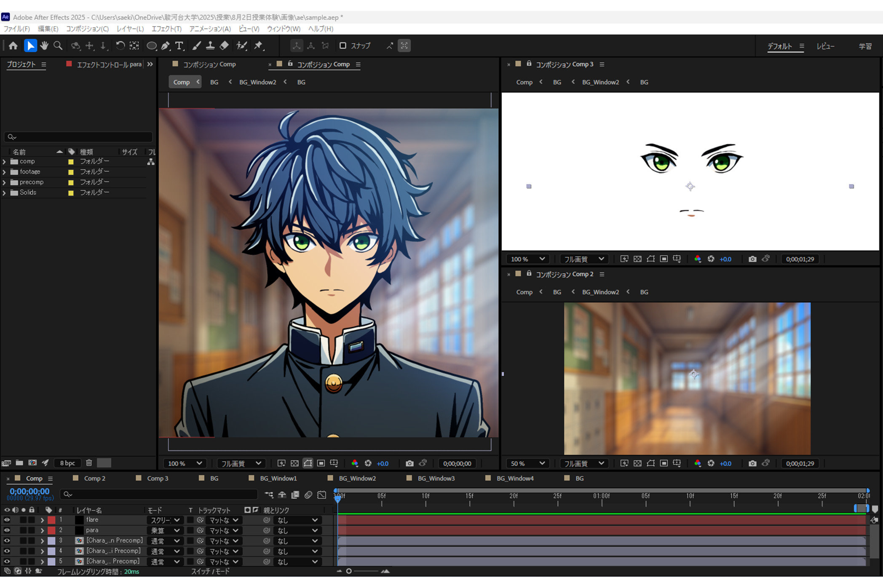Switch to レビュー workspace
The height and width of the screenshot is (588, 883).
pyautogui.click(x=826, y=46)
